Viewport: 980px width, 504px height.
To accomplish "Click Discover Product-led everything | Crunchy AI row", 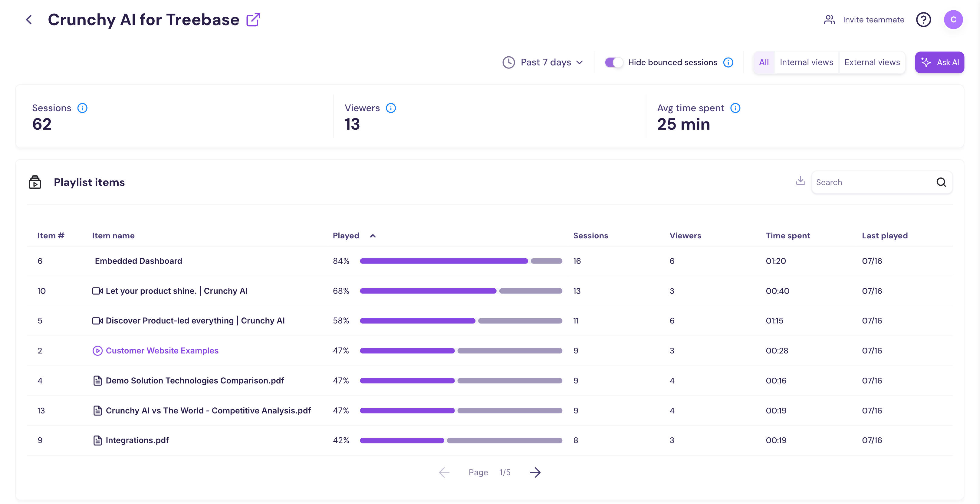I will pos(195,321).
